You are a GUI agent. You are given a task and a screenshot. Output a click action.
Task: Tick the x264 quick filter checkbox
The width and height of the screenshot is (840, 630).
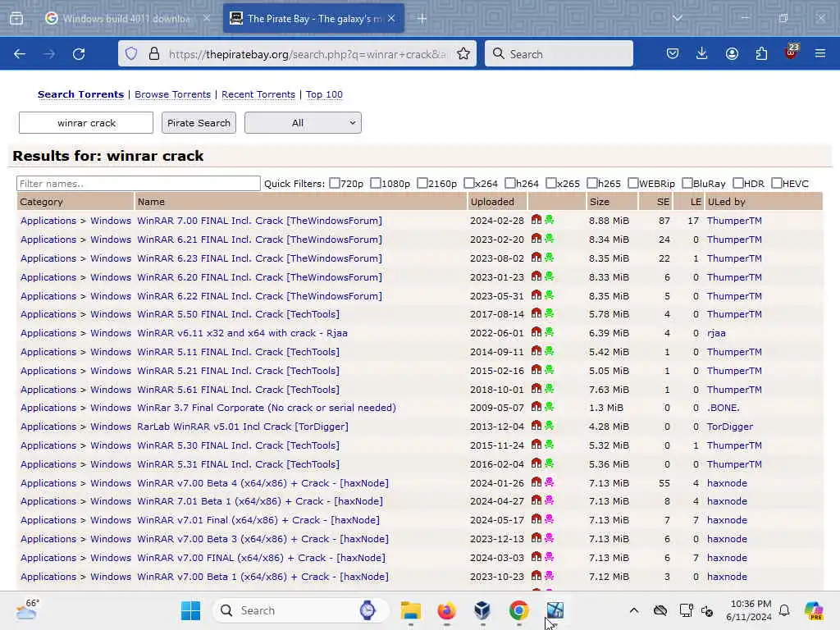point(468,183)
